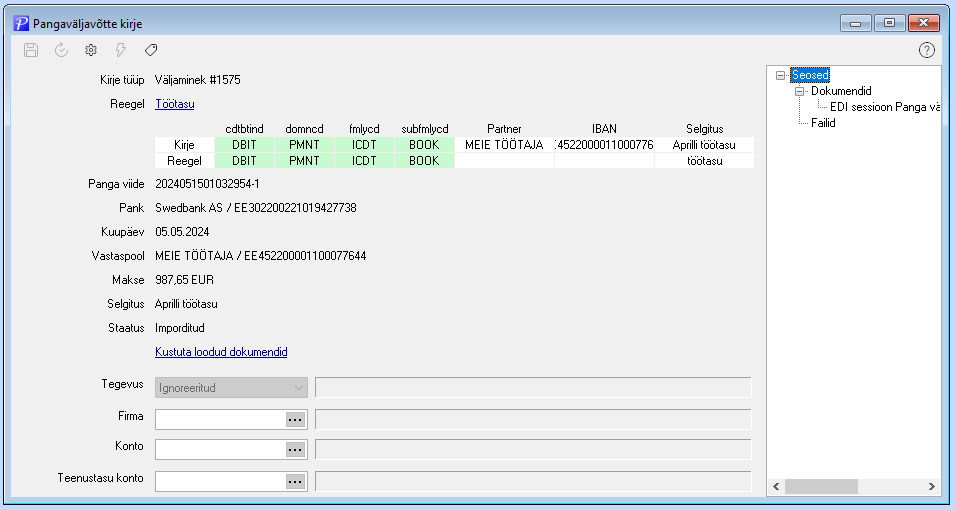Select the Dokumendid tree item
The height and width of the screenshot is (510, 956).
pyautogui.click(x=841, y=91)
